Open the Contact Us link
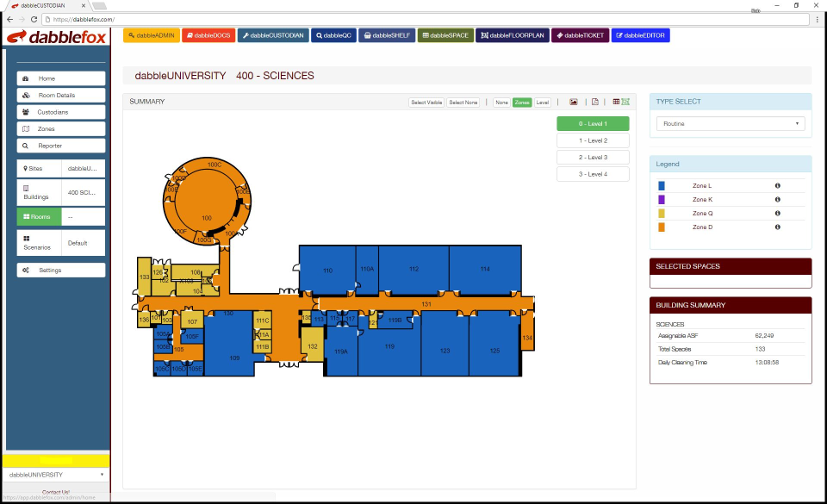The height and width of the screenshot is (504, 827). tap(57, 492)
